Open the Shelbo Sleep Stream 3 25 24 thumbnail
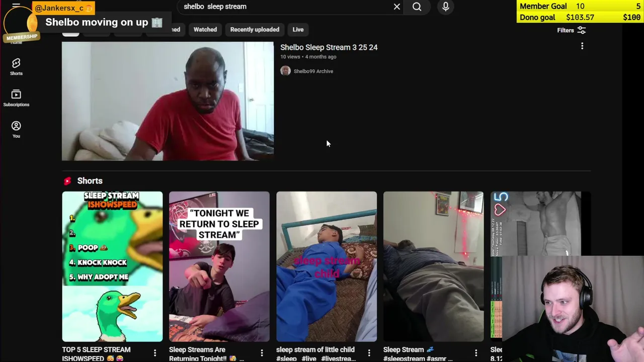The image size is (644, 362). coord(168,101)
